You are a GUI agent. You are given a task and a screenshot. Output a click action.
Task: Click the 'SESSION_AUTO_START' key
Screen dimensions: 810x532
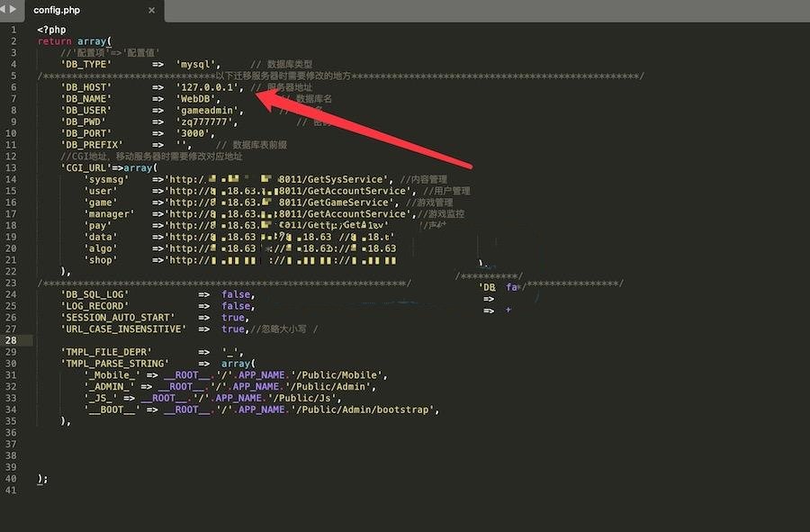118,318
